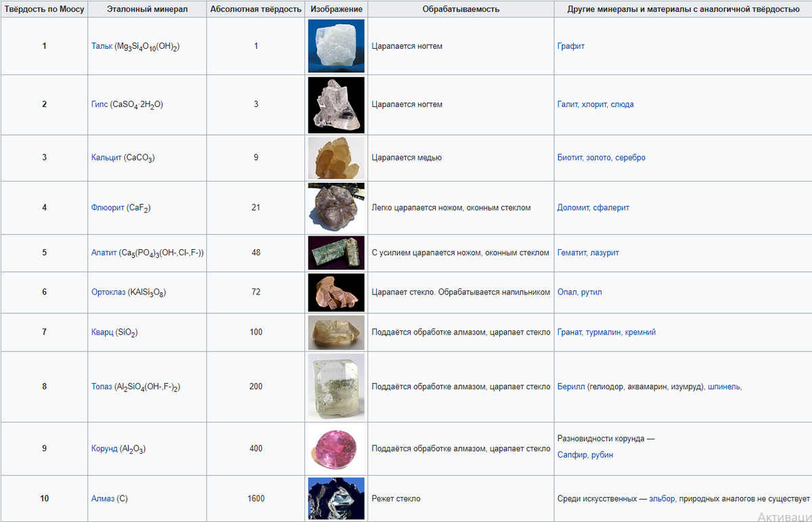
Task: Follow the золото link
Action: click(x=599, y=157)
